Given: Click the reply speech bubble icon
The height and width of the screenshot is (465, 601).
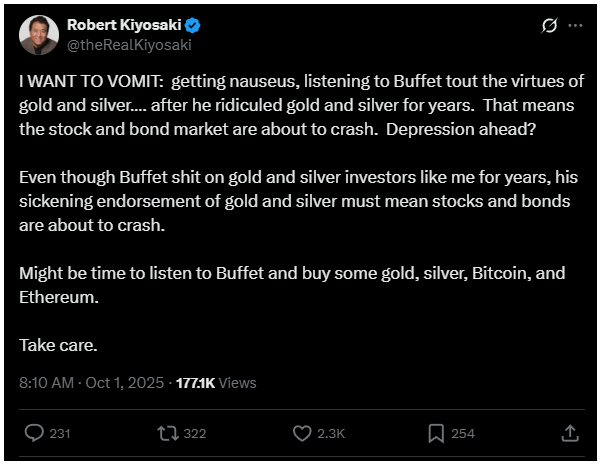Looking at the screenshot, I should pos(33,433).
